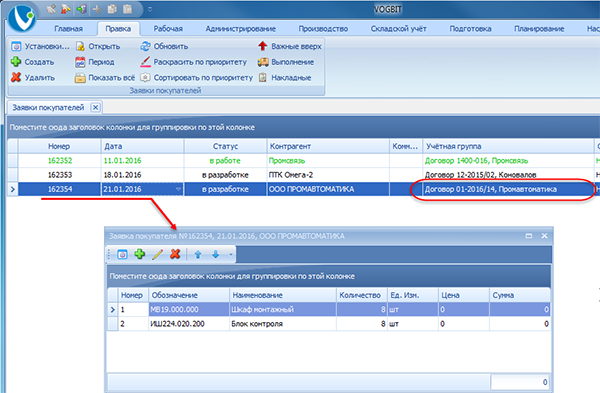Click the ПТК Омега-2 contractor cell
Screen dimensions: 600x393
point(328,175)
